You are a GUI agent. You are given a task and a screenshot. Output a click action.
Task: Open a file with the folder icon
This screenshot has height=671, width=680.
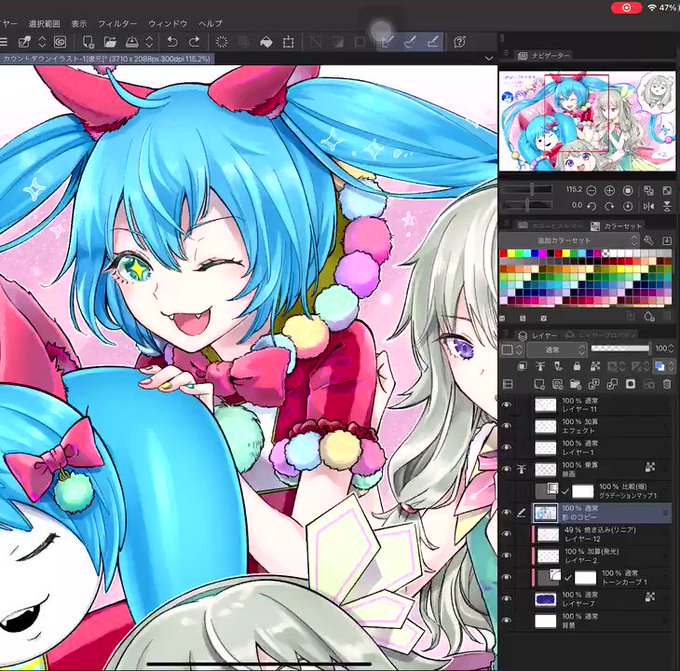coord(110,42)
